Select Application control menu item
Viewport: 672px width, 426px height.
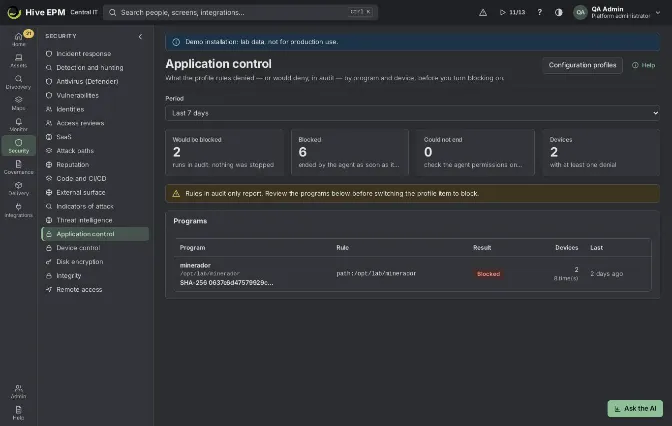(x=95, y=234)
